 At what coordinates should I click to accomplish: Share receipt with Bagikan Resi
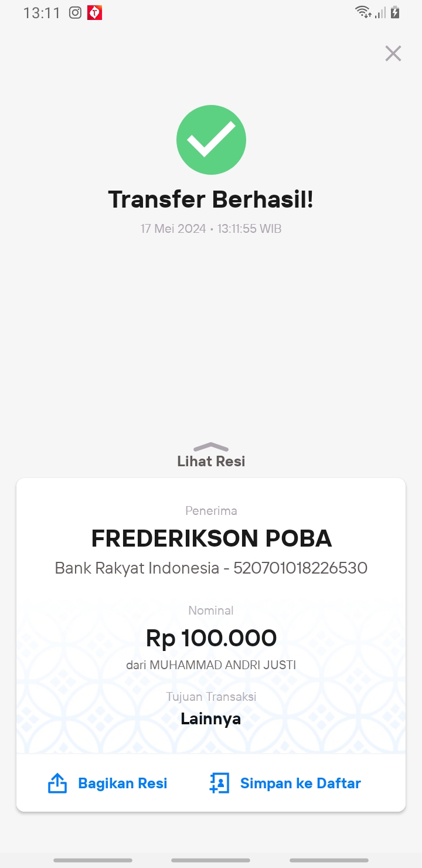(x=122, y=784)
